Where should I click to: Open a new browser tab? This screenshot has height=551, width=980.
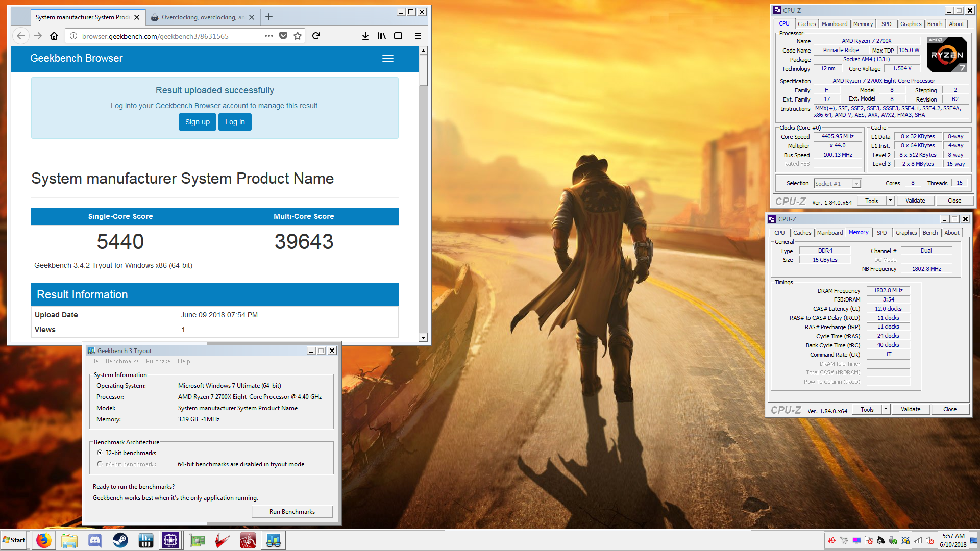[x=269, y=17]
